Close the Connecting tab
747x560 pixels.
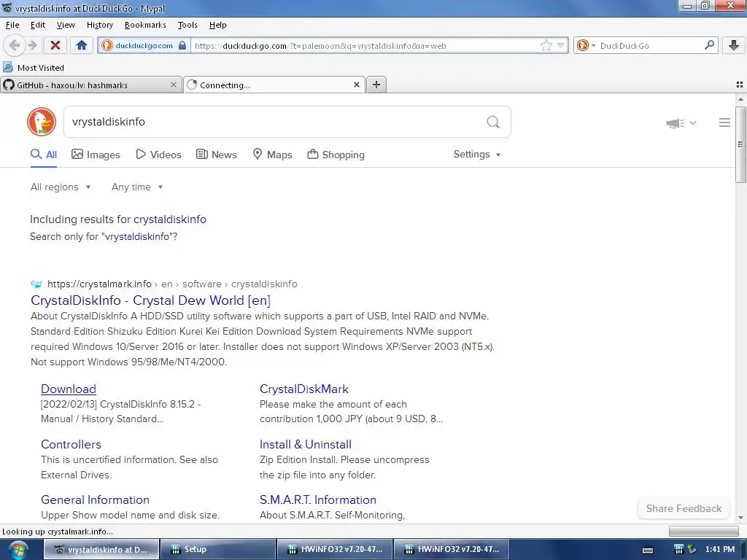coord(356,85)
